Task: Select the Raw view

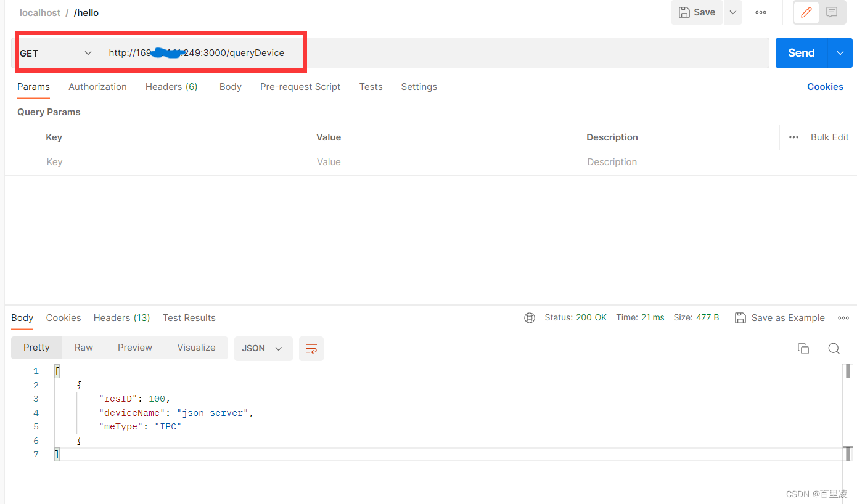Action: 84,348
